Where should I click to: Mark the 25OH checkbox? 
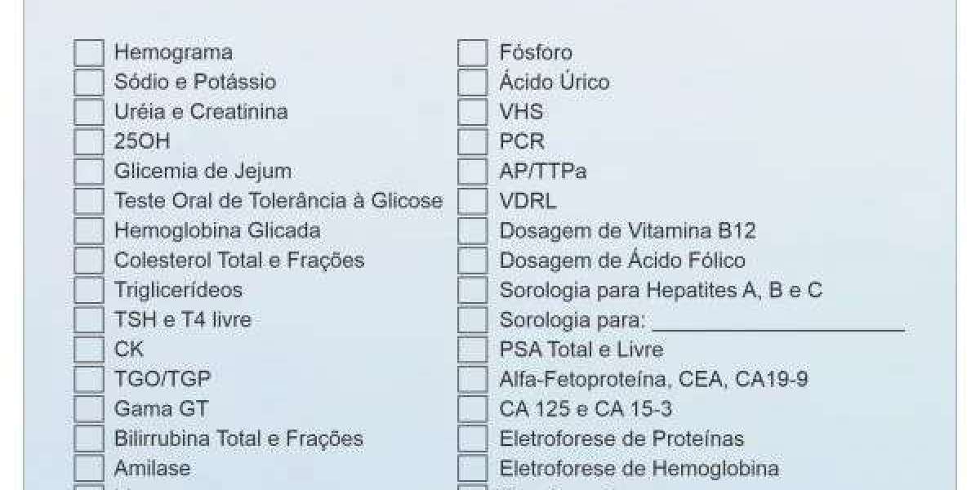pos(89,141)
